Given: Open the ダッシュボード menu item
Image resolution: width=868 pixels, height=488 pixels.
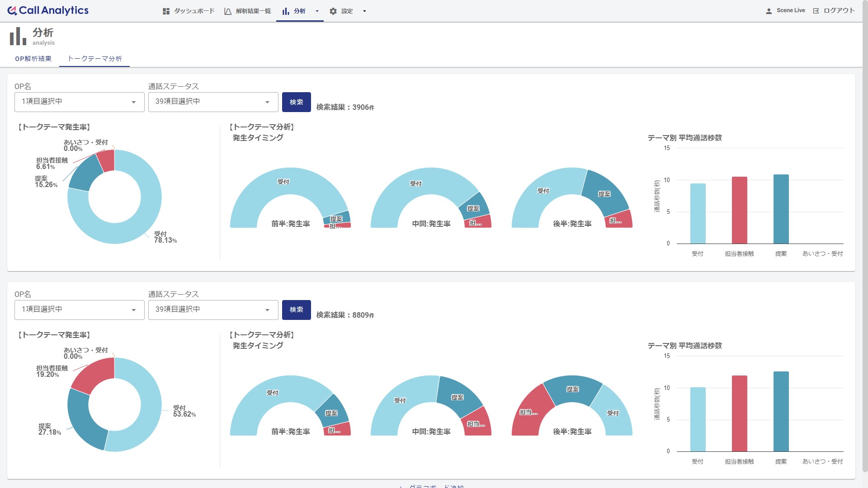Looking at the screenshot, I should point(194,11).
